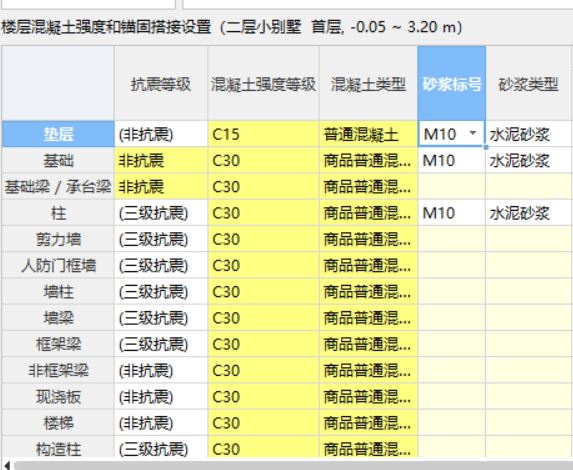573x470 pixels.
Task: Click (非抗震) cell in 楼梯 row
Action: (161, 423)
